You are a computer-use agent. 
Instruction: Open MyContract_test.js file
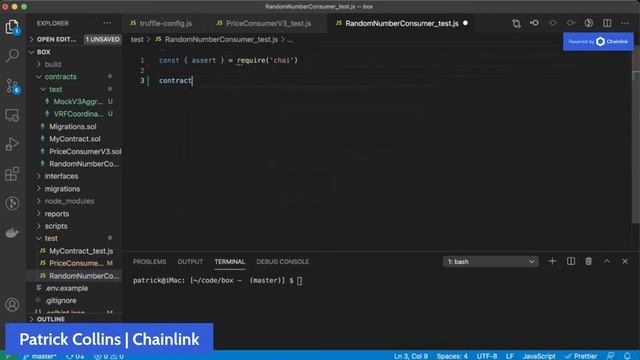tap(81, 251)
